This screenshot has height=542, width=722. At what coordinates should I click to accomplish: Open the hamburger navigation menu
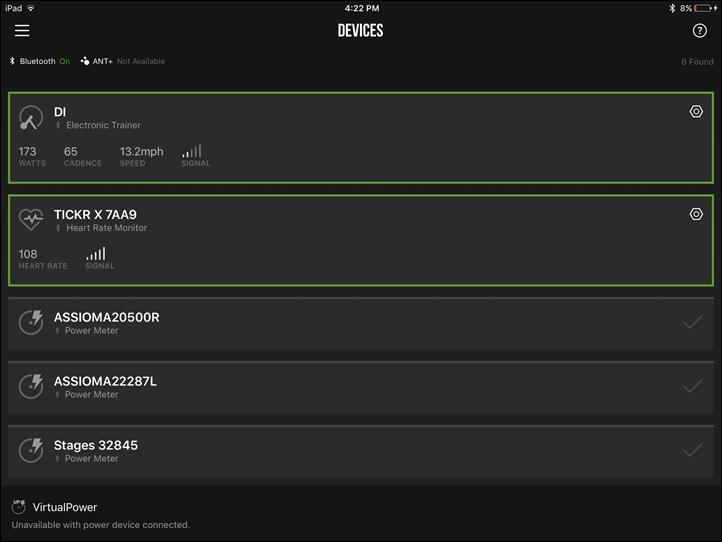[x=22, y=30]
